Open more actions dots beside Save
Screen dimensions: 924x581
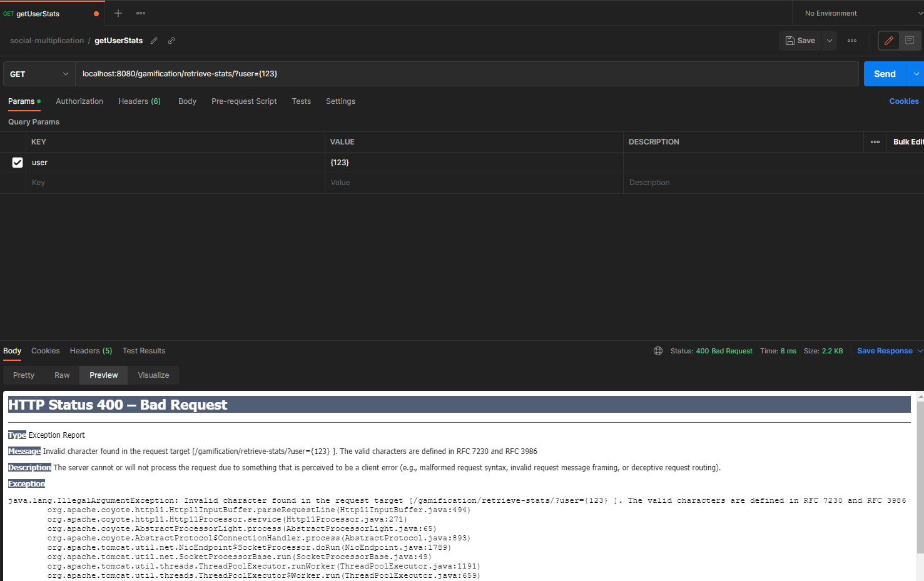[x=852, y=41]
